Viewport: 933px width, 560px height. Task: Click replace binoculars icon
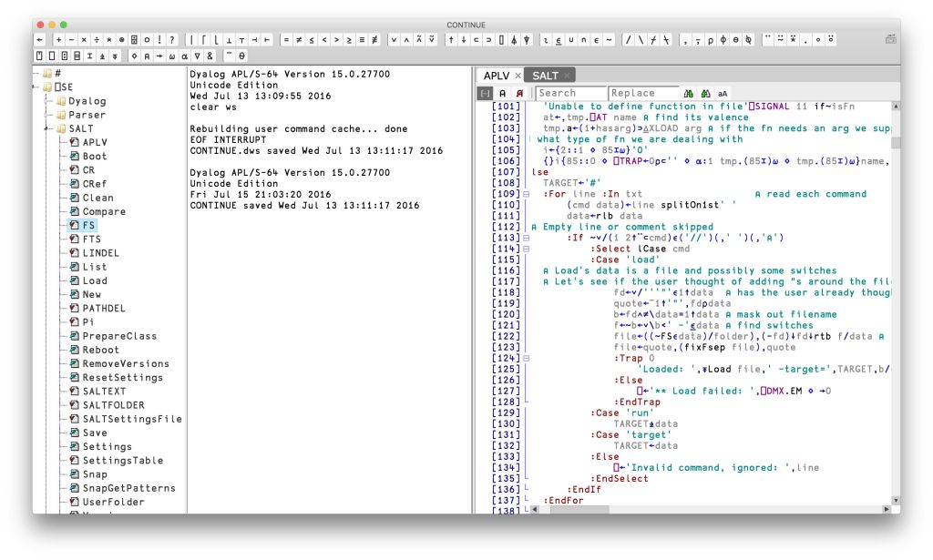tap(706, 93)
